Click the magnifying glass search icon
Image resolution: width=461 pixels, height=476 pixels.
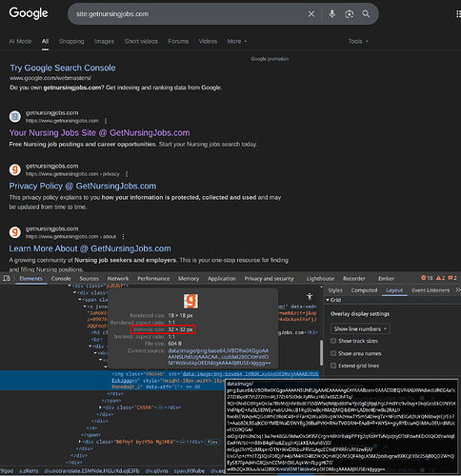pyautogui.click(x=366, y=14)
